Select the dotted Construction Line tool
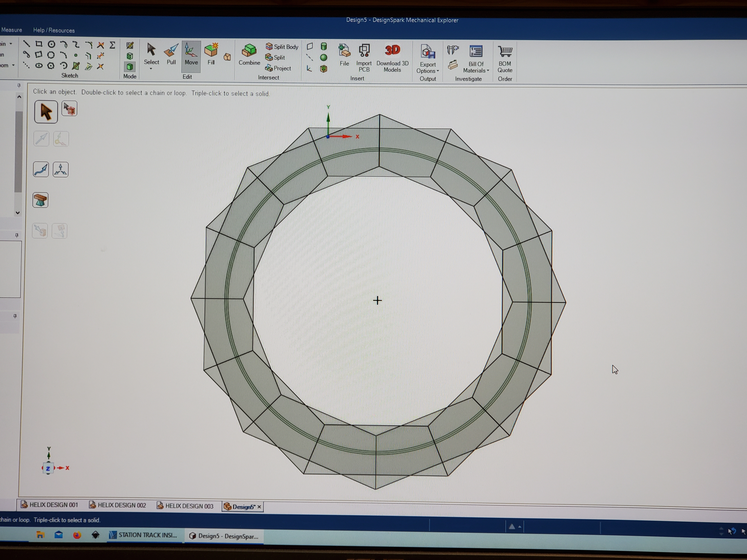747x560 pixels. pos(26,65)
